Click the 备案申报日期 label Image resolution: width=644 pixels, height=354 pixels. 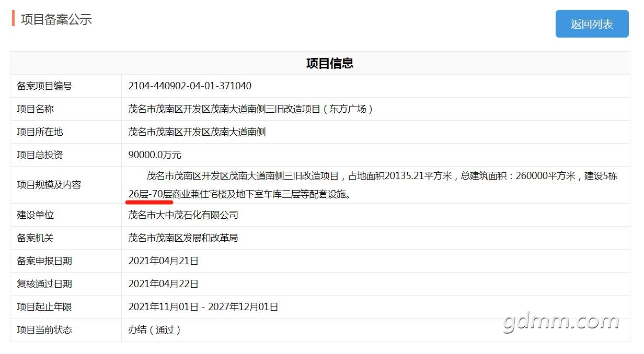[44, 261]
